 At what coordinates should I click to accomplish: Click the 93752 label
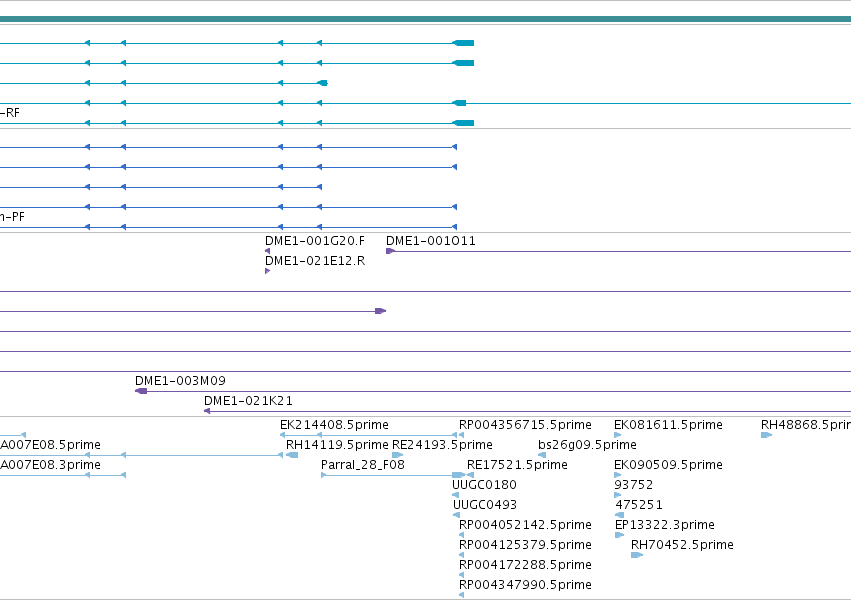633,485
